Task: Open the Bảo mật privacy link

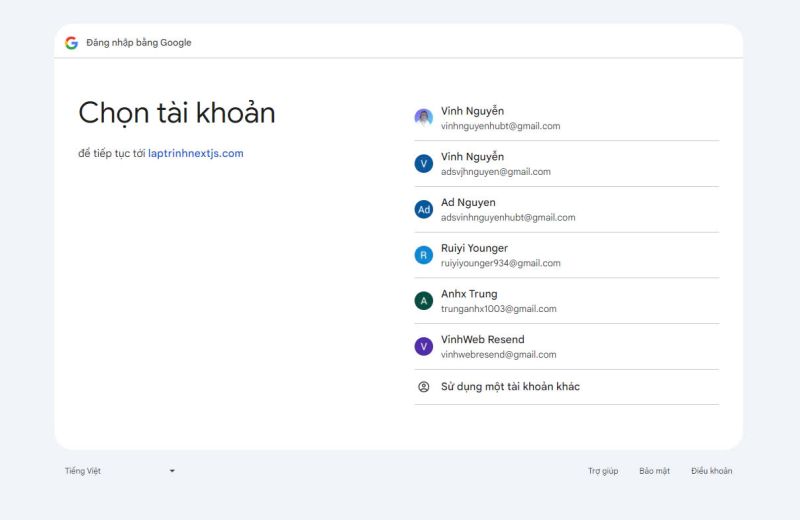Action: coord(654,471)
